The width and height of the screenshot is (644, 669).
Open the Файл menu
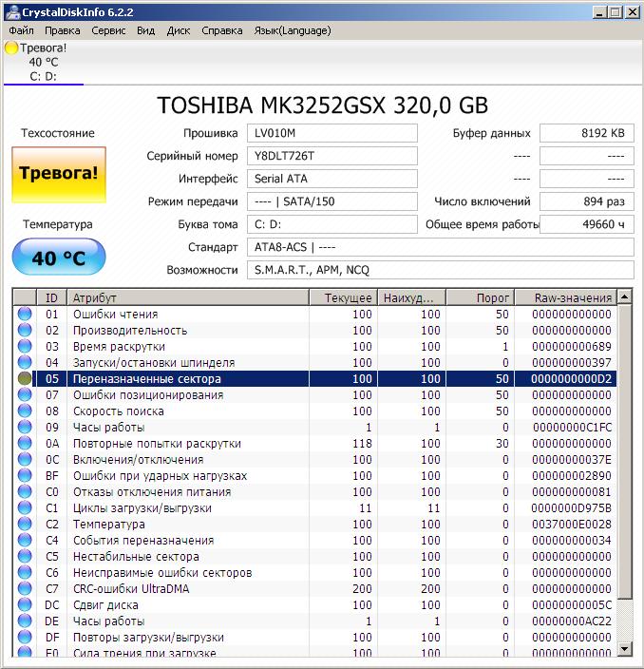(21, 30)
